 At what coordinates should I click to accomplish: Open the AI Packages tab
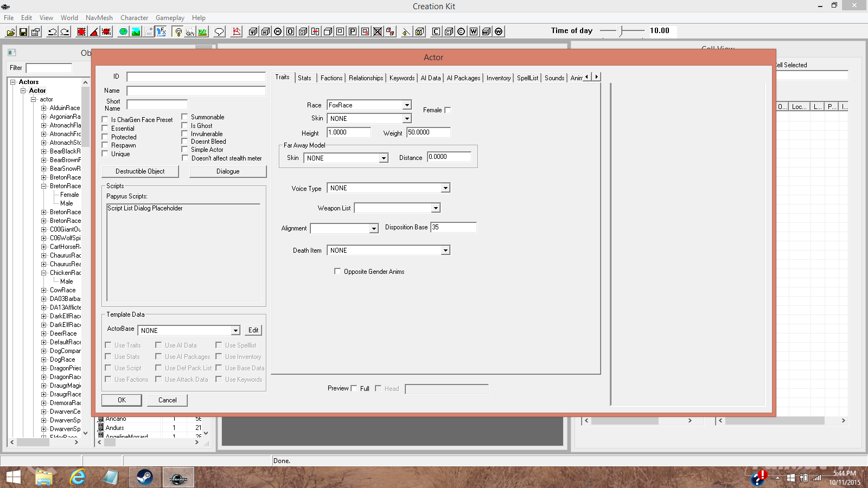463,78
